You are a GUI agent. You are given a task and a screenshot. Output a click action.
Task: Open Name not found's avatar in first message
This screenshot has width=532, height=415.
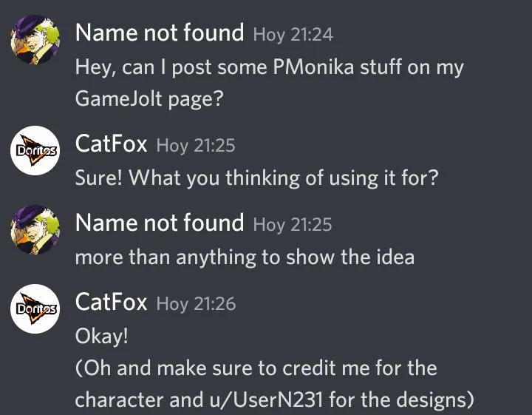pyautogui.click(x=35, y=39)
